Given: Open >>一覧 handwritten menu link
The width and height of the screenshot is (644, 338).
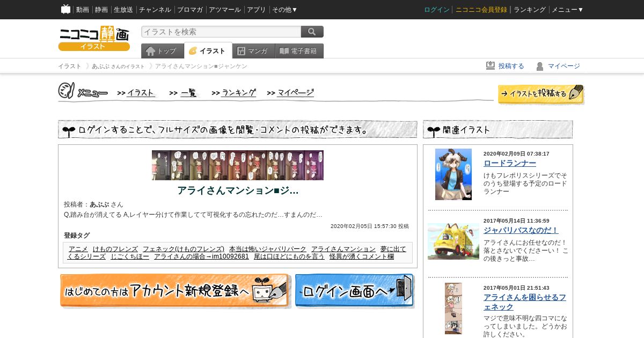Looking at the screenshot, I should 184,93.
